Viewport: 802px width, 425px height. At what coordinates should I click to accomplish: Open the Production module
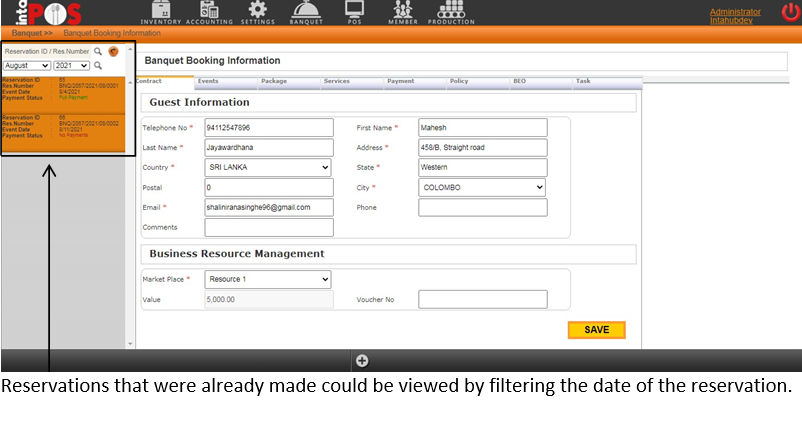click(x=451, y=12)
